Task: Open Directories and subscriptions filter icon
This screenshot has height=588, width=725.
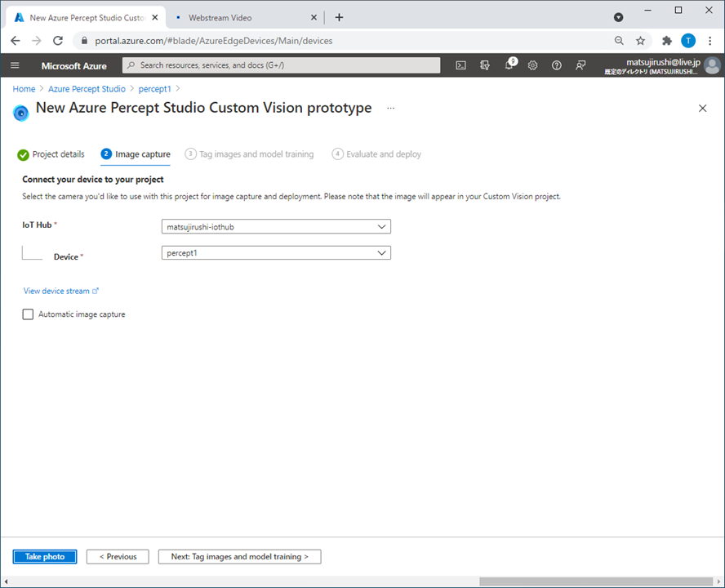Action: coord(485,65)
